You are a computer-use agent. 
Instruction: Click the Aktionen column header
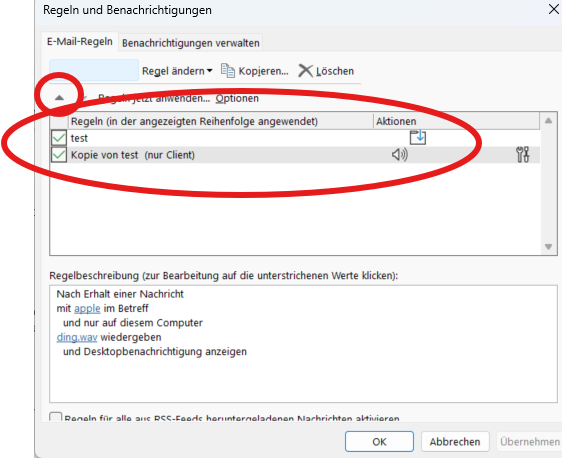click(x=456, y=121)
